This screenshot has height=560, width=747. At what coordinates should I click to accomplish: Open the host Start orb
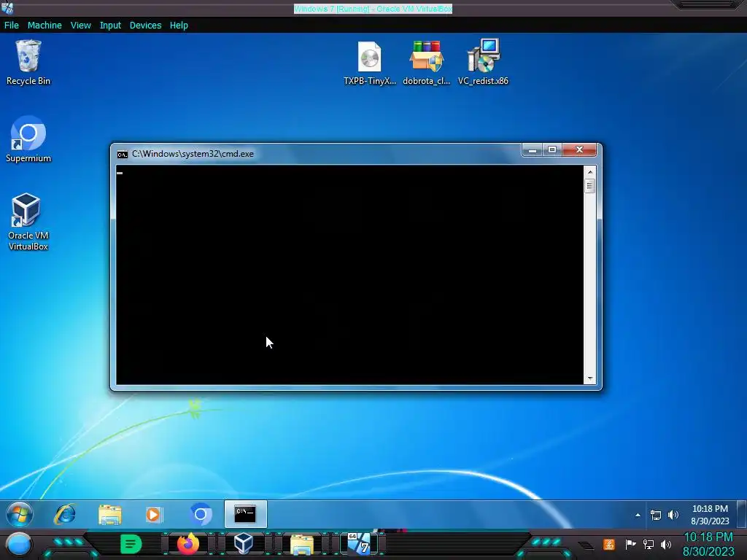pos(19,544)
